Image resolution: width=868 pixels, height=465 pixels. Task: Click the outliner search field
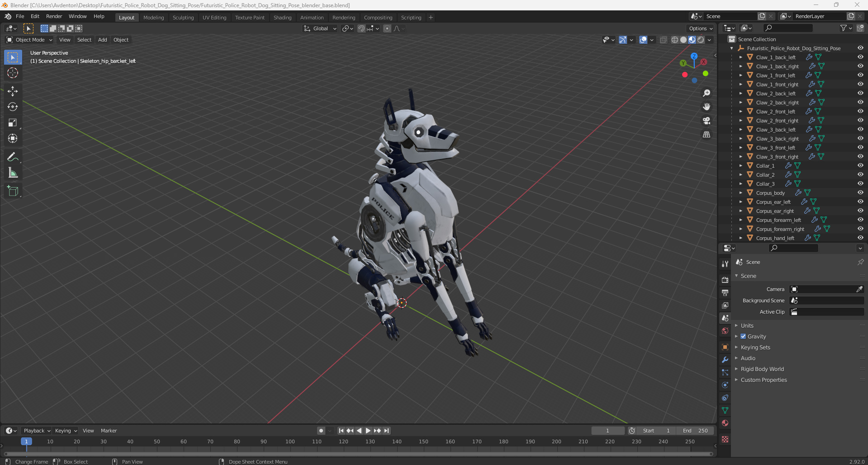pyautogui.click(x=788, y=28)
